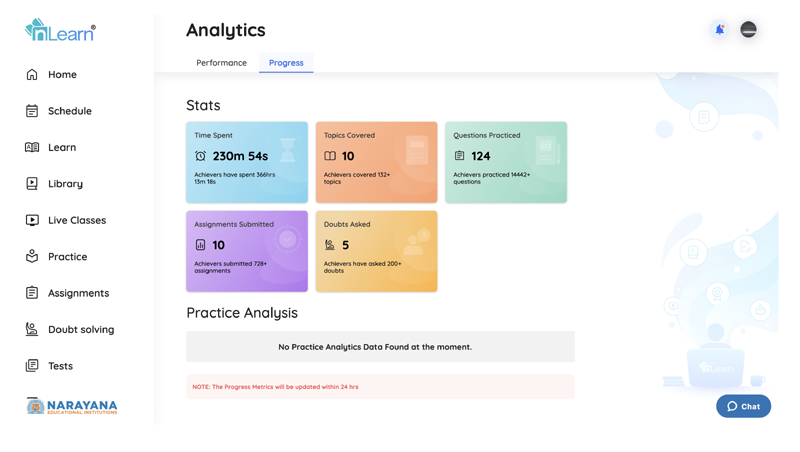
Task: Click the user profile avatar
Action: (x=748, y=30)
